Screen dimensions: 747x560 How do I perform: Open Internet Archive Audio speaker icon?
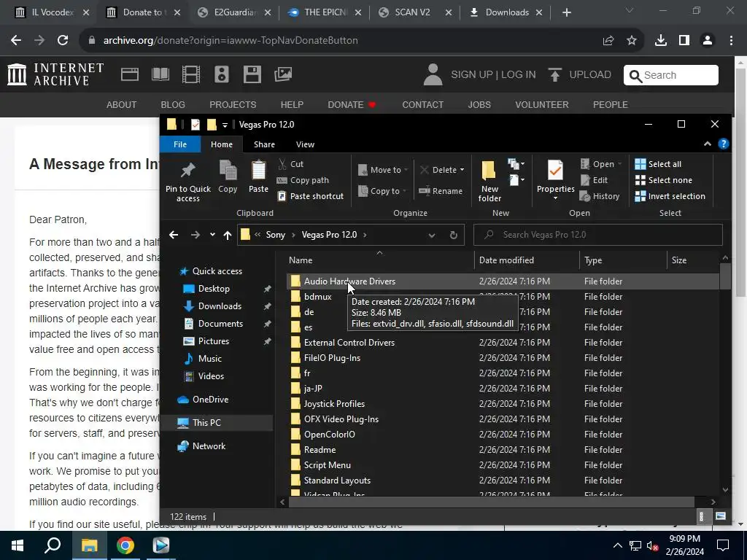[222, 74]
